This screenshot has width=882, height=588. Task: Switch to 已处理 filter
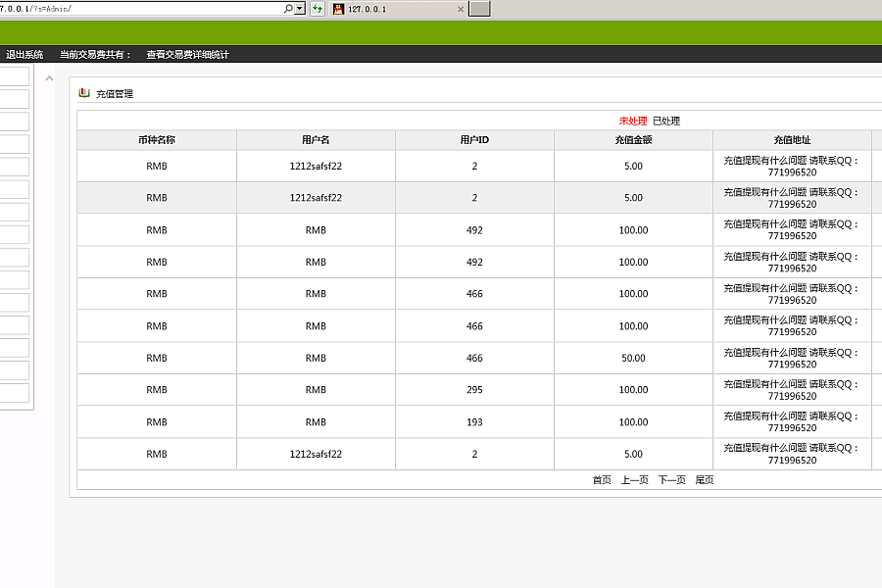pos(666,121)
